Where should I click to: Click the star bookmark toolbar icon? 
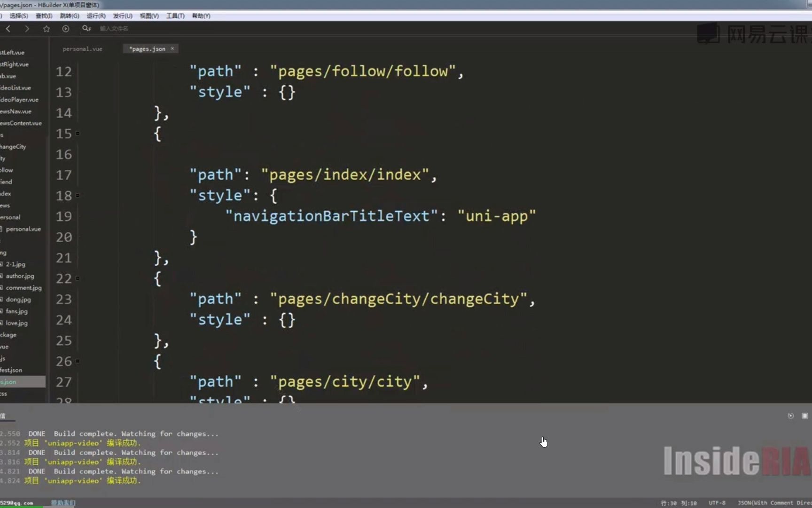(46, 29)
